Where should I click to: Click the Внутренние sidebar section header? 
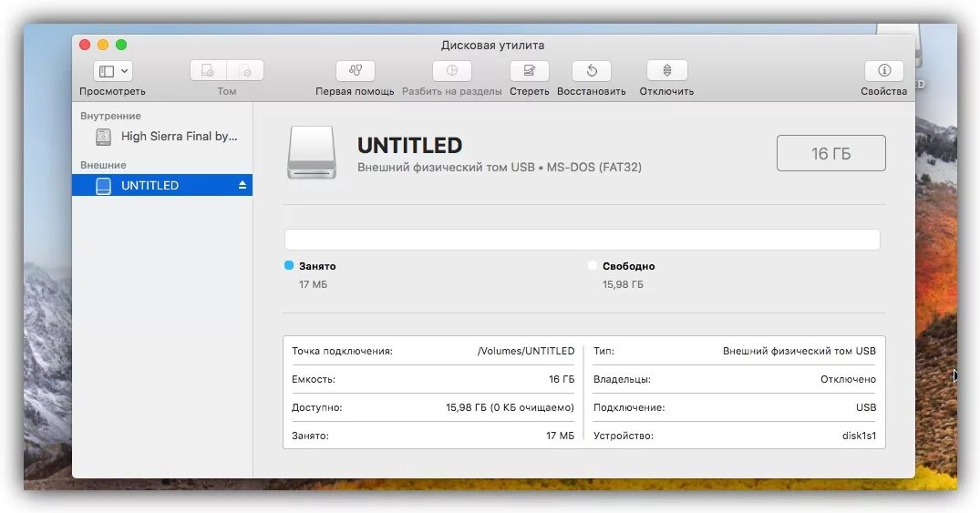click(x=110, y=116)
